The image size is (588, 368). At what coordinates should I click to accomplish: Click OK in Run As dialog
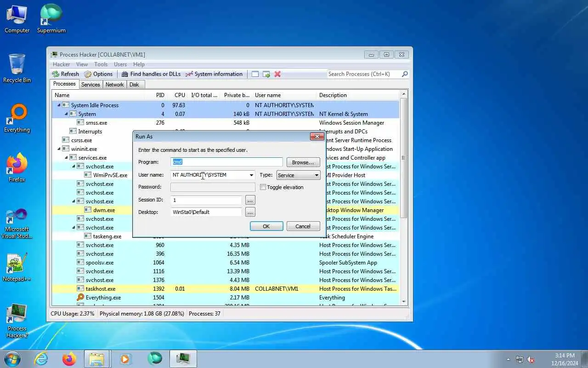[266, 226]
